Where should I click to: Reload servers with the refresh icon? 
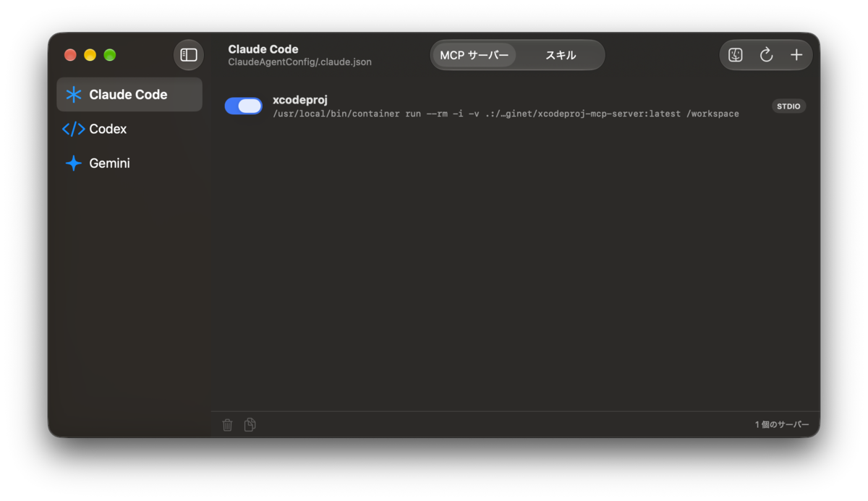click(766, 55)
